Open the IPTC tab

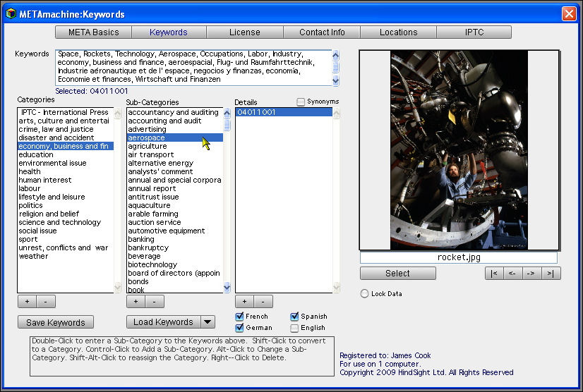coord(474,32)
